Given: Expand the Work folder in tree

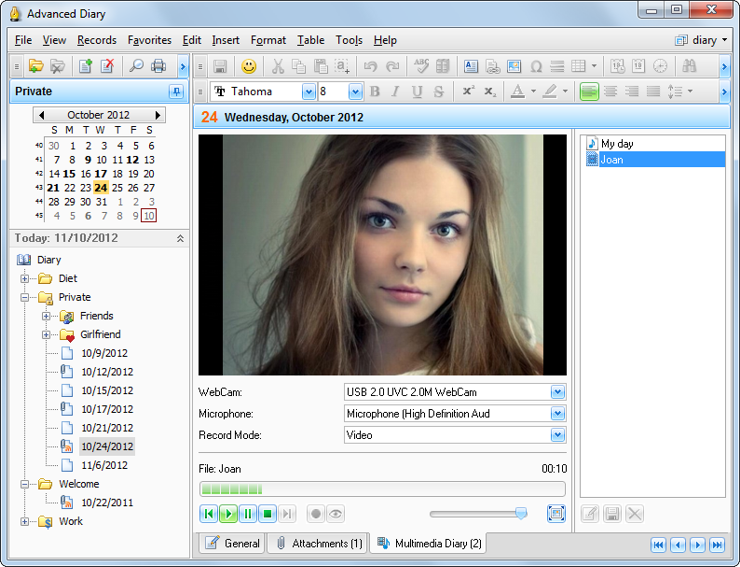Looking at the screenshot, I should pyautogui.click(x=25, y=521).
